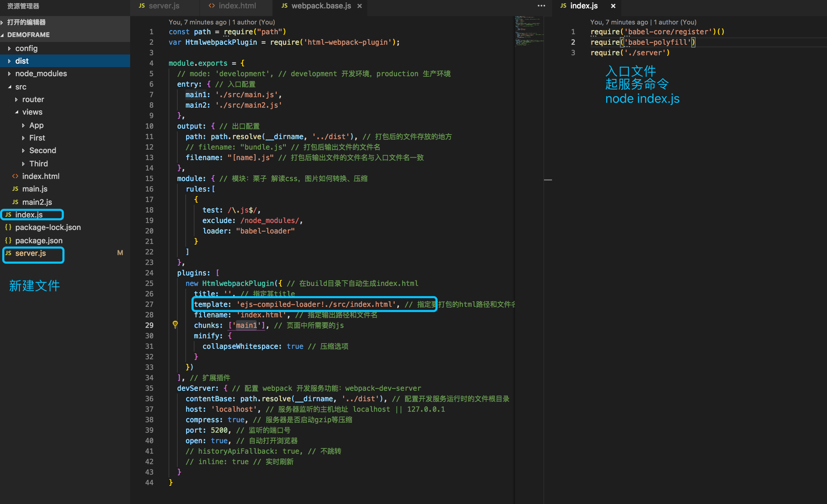Place cursor on 'babel-loader' string at line 20

pyautogui.click(x=265, y=231)
